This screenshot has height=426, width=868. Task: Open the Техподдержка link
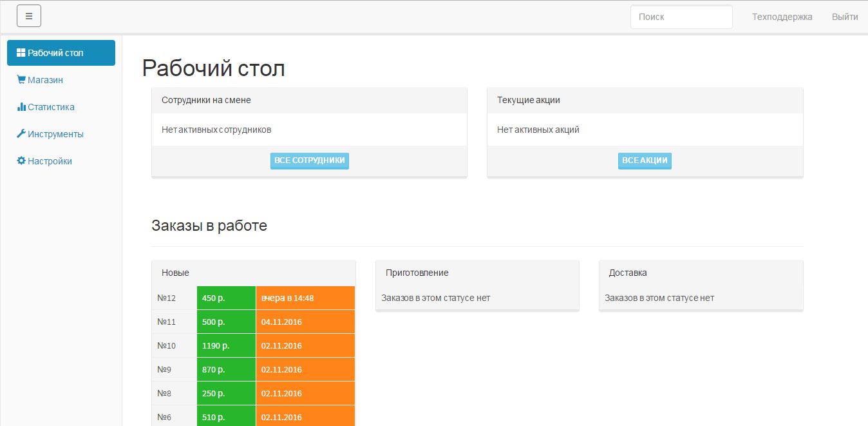pos(782,17)
